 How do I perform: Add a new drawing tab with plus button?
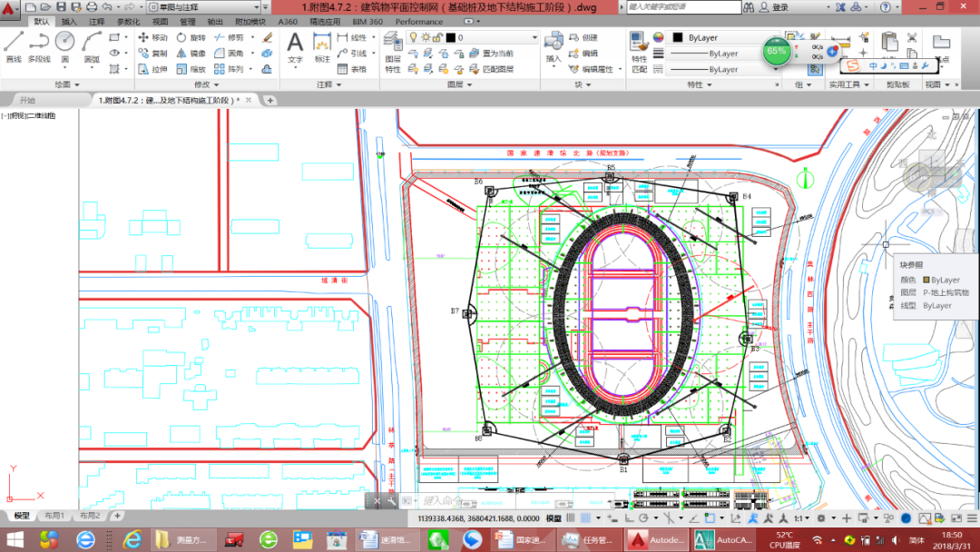click(270, 100)
